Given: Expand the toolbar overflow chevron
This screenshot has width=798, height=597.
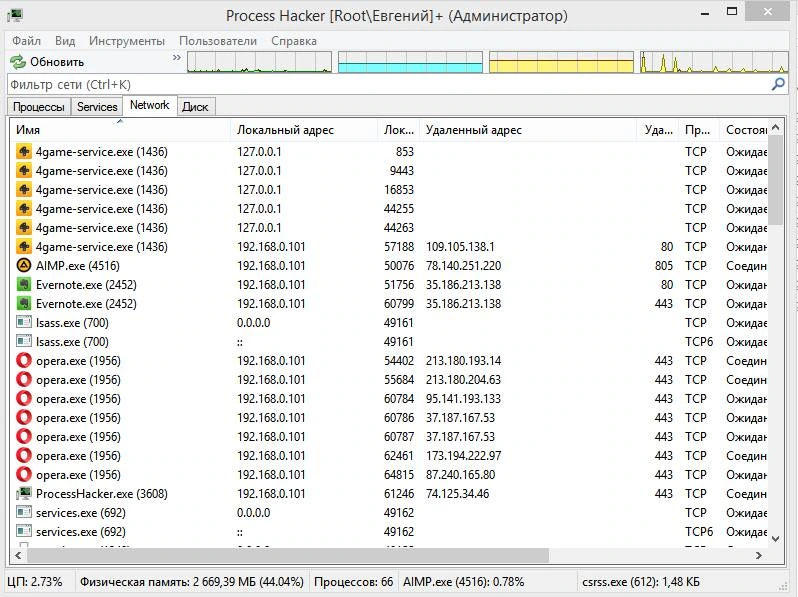Looking at the screenshot, I should point(177,58).
